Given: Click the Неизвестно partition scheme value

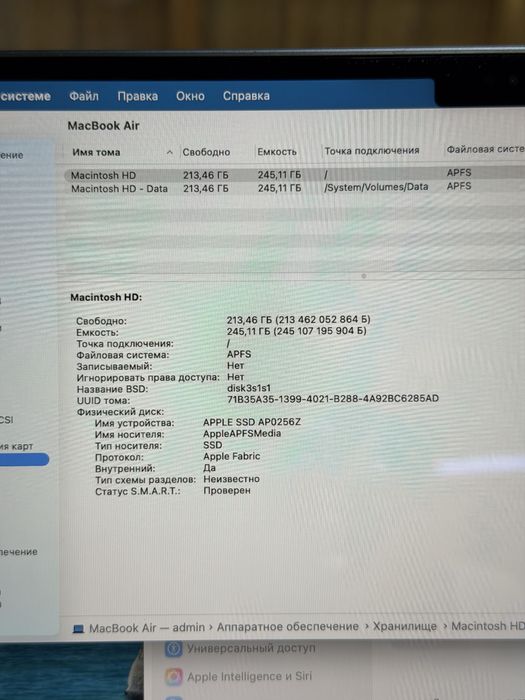Looking at the screenshot, I should (x=231, y=479).
